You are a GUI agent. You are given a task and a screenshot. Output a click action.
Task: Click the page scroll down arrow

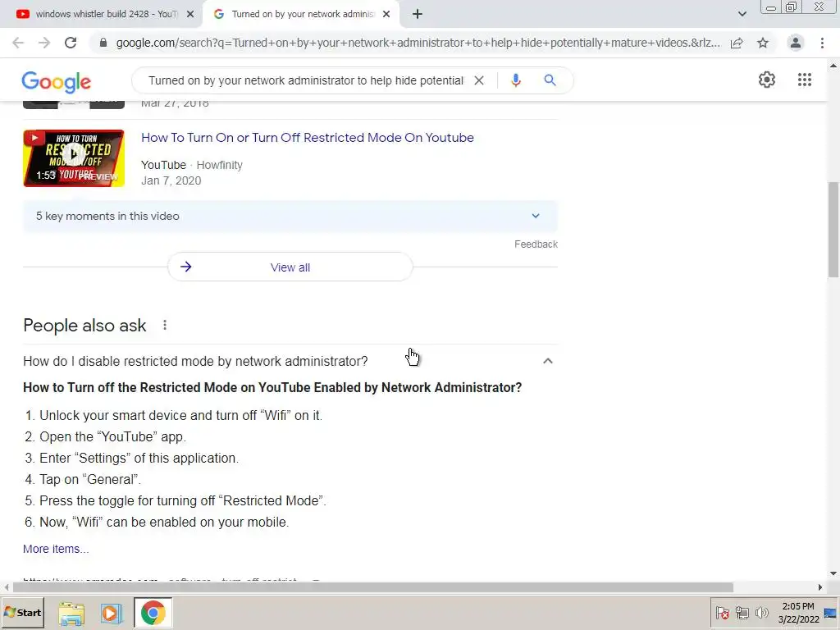[833, 573]
